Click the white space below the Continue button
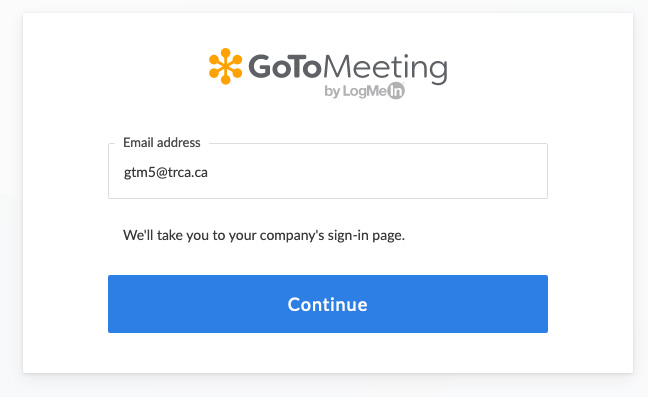Image resolution: width=648 pixels, height=397 pixels. pos(328,352)
